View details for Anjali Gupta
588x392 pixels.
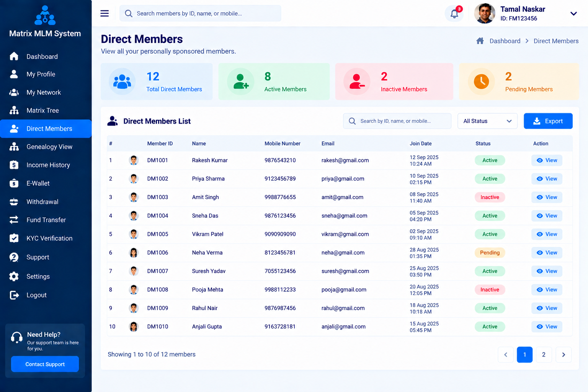pyautogui.click(x=547, y=327)
